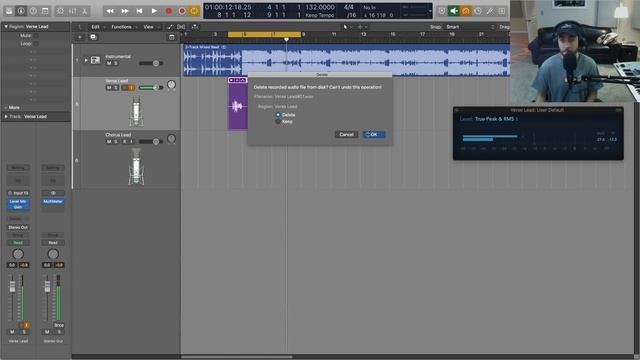This screenshot has width=640, height=360.
Task: Go to beginning of project
Action: tap(139, 11)
